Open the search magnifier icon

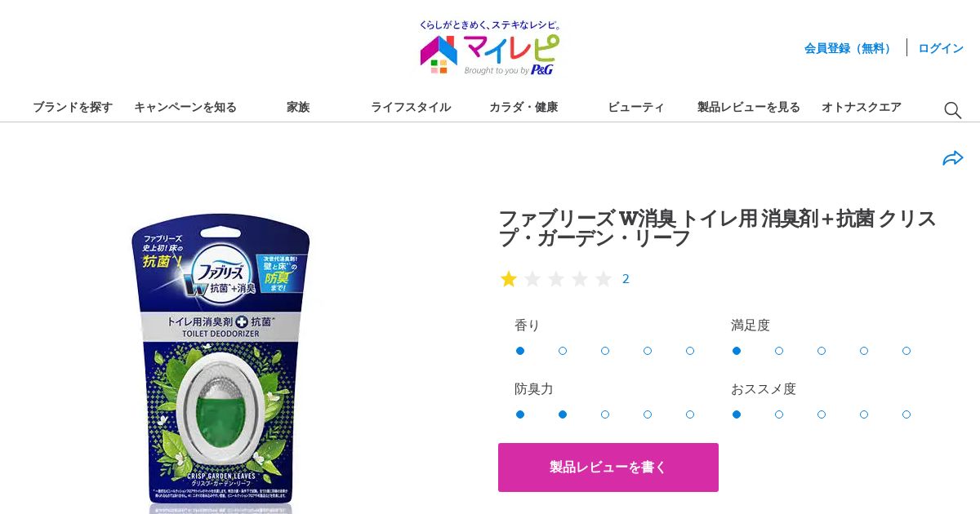(952, 110)
